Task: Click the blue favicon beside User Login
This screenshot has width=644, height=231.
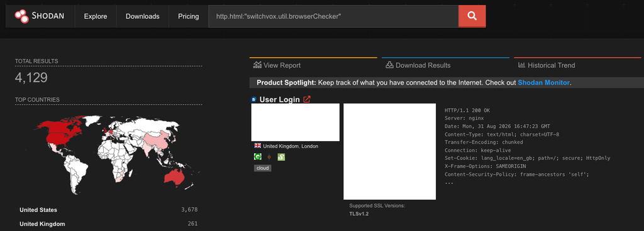Action: point(253,100)
